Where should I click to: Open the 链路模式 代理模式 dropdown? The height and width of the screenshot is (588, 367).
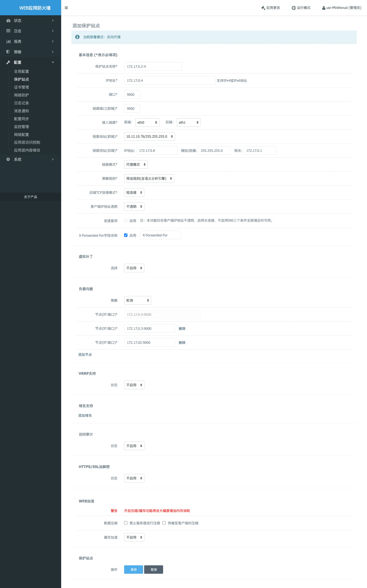(136, 164)
